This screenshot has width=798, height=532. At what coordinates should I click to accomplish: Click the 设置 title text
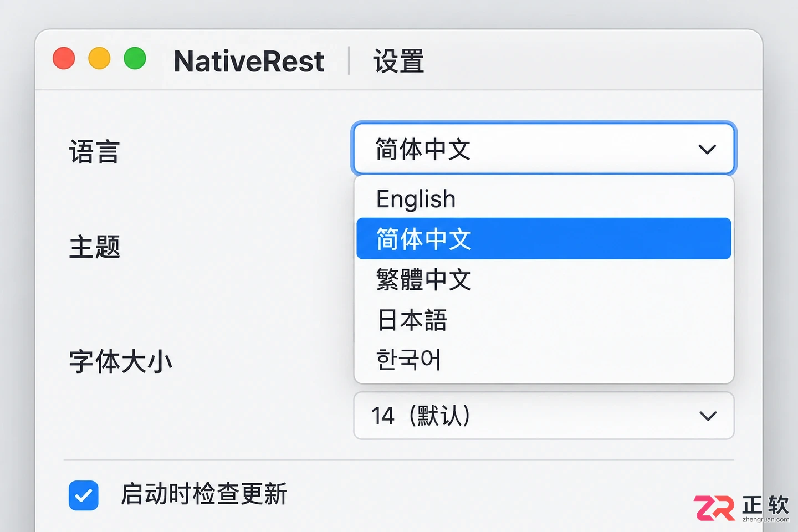pyautogui.click(x=398, y=61)
